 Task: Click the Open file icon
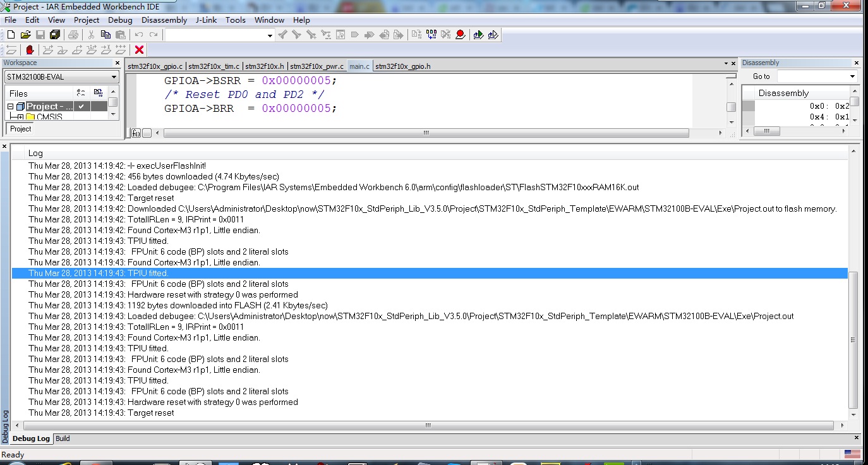25,35
